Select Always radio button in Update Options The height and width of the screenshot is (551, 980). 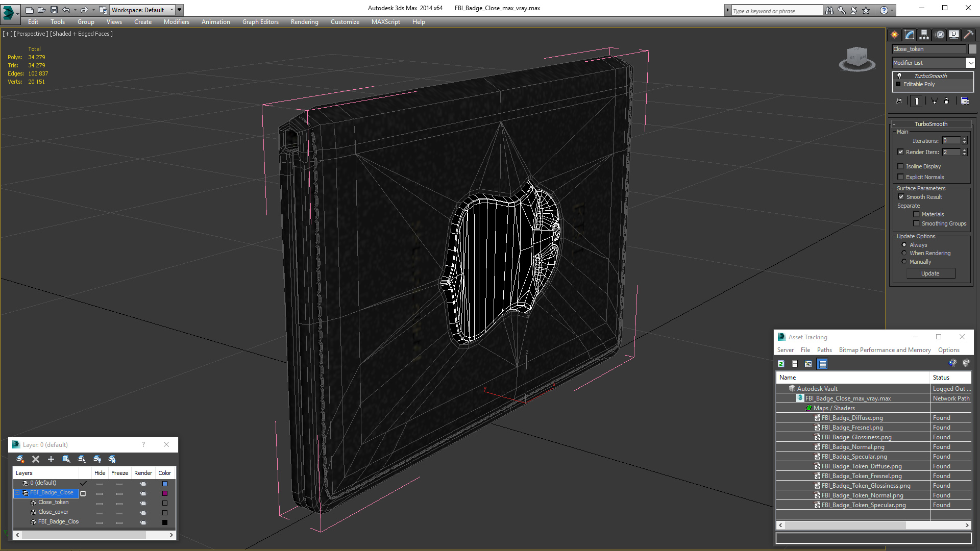pyautogui.click(x=904, y=244)
